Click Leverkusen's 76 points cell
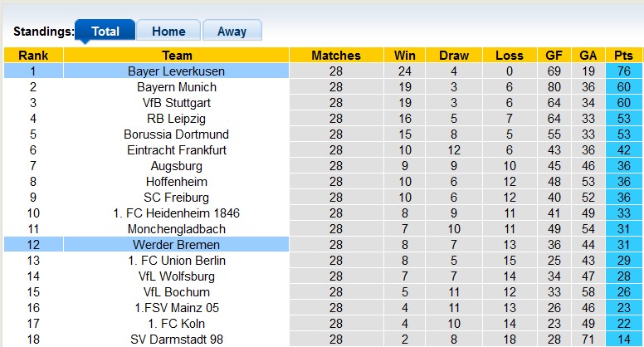This screenshot has height=347, width=644. click(x=623, y=71)
